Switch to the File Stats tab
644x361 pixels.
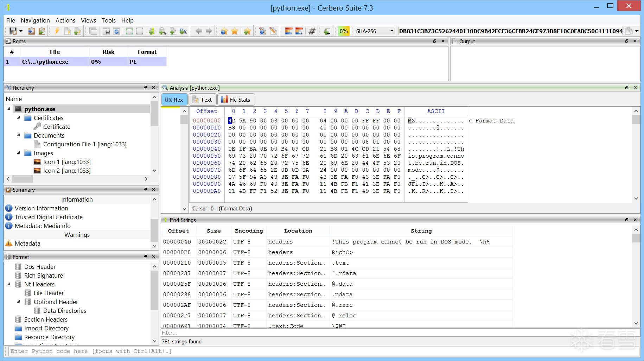[x=236, y=100]
